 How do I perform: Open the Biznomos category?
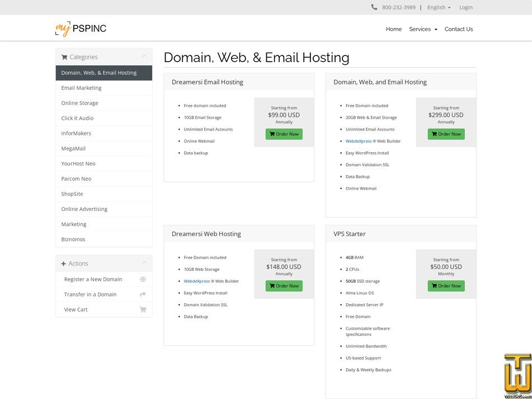104,240
